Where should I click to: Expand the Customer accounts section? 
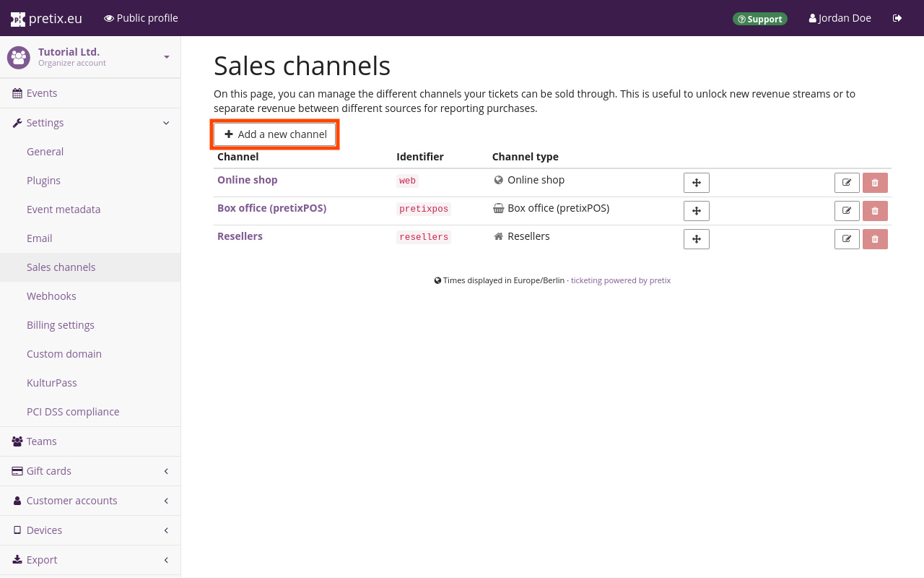(x=166, y=500)
